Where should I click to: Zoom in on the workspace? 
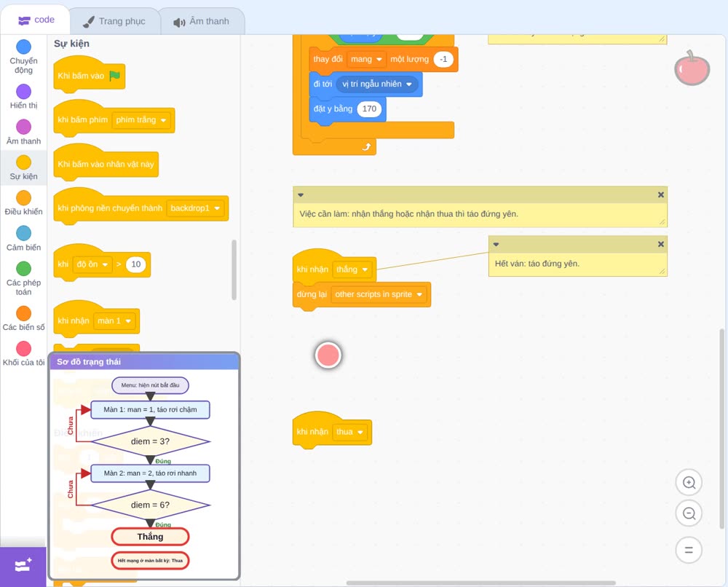coord(689,483)
